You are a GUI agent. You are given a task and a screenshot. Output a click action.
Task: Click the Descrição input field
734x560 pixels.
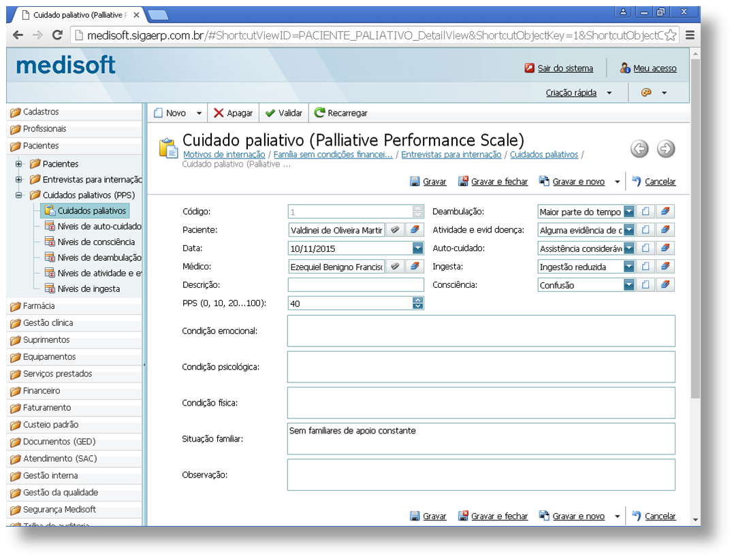point(355,284)
